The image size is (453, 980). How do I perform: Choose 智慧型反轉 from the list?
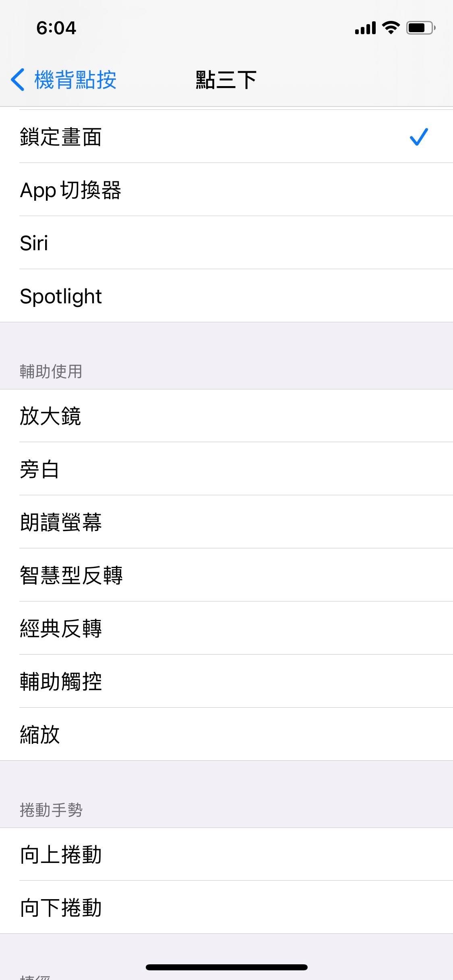click(71, 575)
